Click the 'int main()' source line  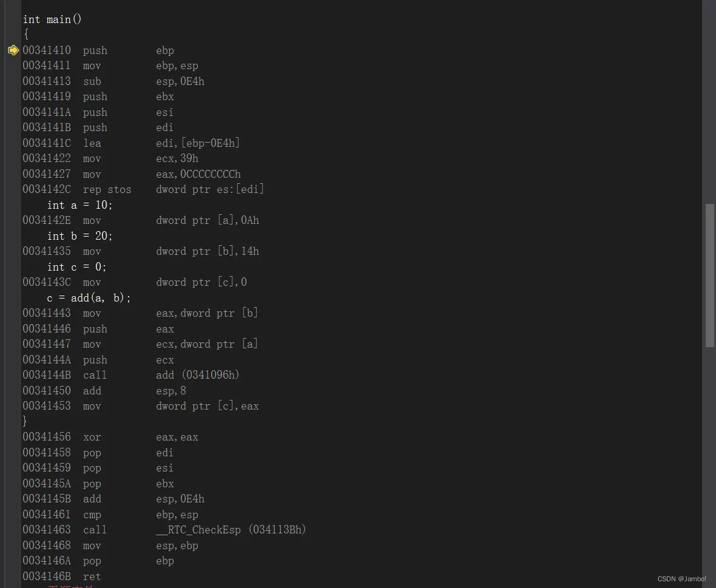tap(52, 19)
